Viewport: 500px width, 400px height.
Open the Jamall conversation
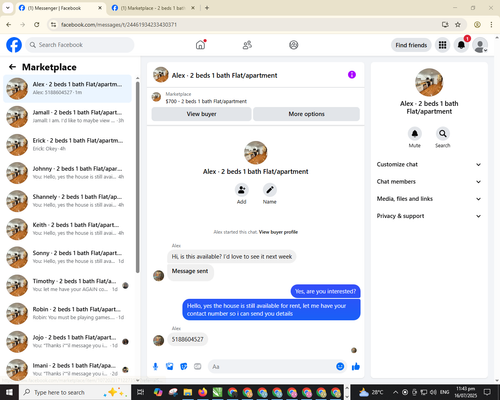[67, 117]
